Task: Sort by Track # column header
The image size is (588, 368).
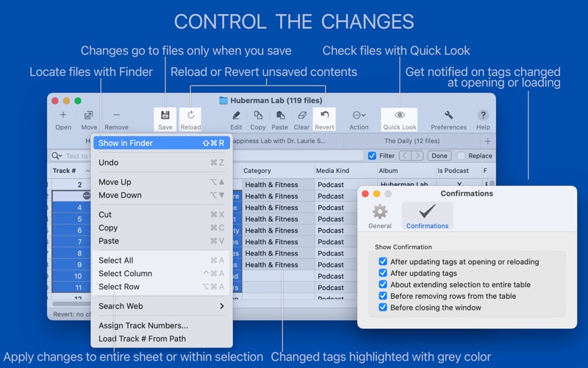Action: (70, 171)
